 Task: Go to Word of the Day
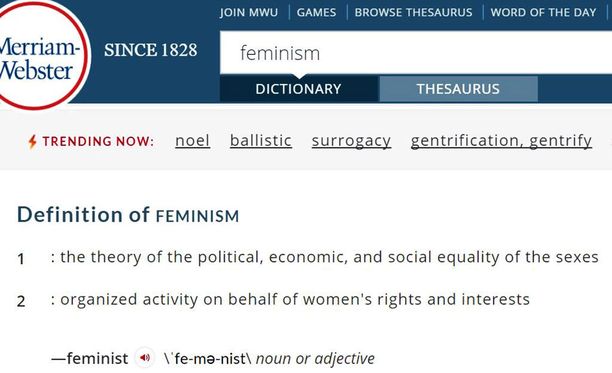point(543,12)
